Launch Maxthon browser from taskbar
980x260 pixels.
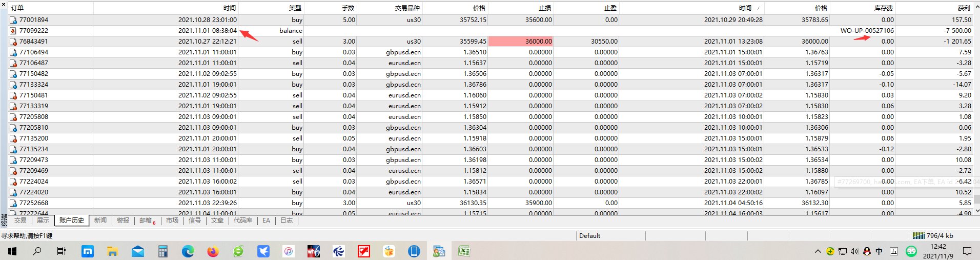[88, 251]
